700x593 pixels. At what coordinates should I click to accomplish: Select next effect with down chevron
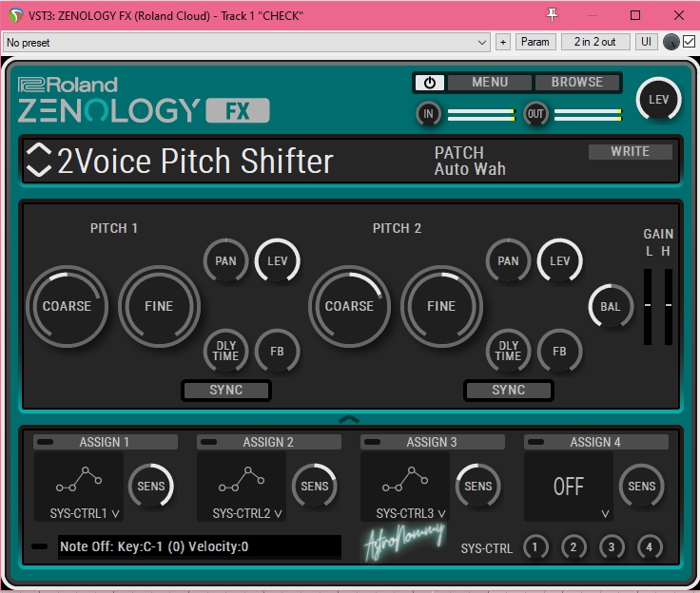39,170
